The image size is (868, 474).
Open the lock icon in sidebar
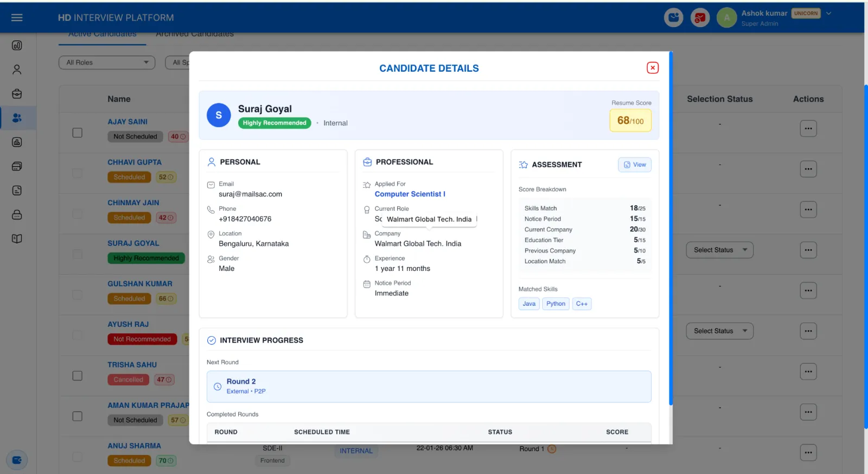click(x=17, y=214)
